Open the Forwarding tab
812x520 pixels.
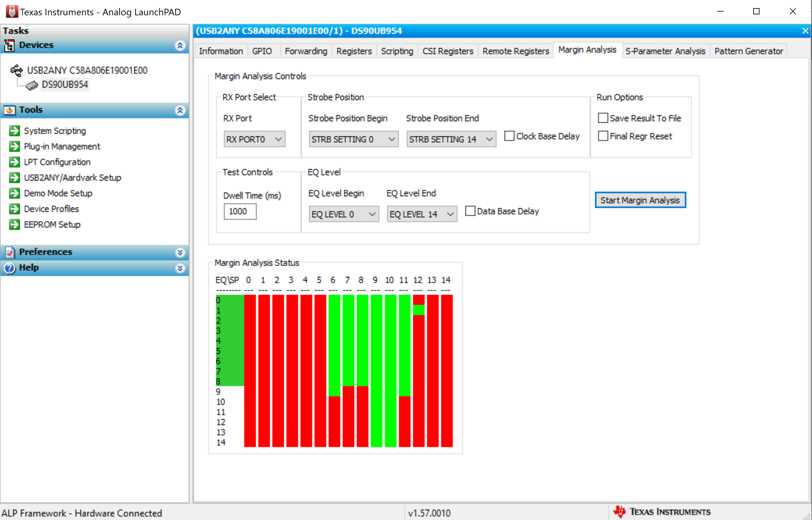click(x=306, y=51)
